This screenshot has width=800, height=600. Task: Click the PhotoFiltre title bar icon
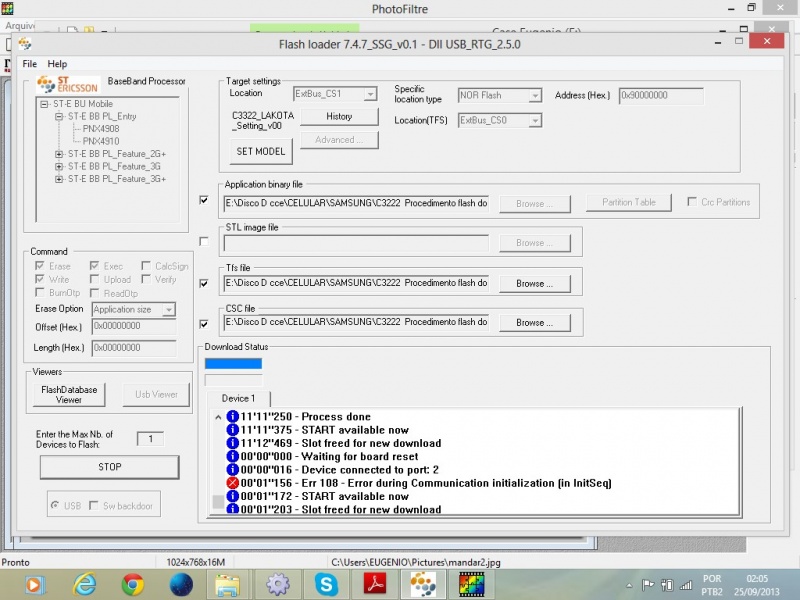(7, 8)
